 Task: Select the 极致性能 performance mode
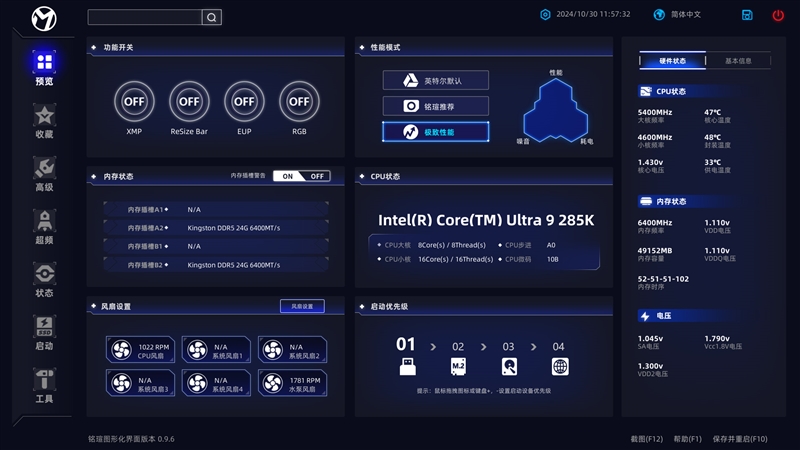[x=436, y=132]
